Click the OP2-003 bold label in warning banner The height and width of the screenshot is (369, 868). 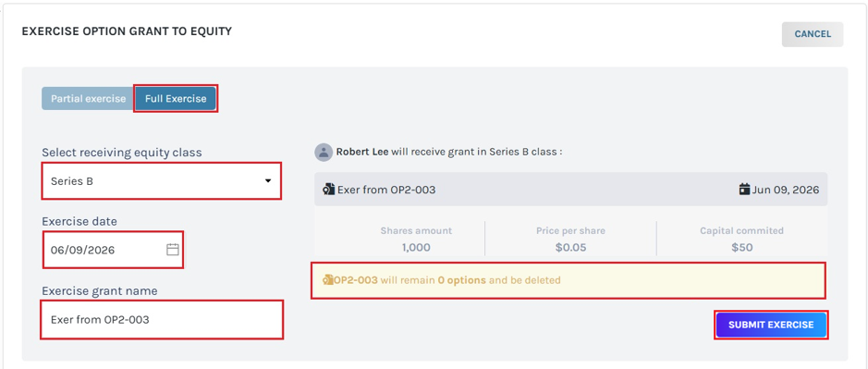pos(355,280)
